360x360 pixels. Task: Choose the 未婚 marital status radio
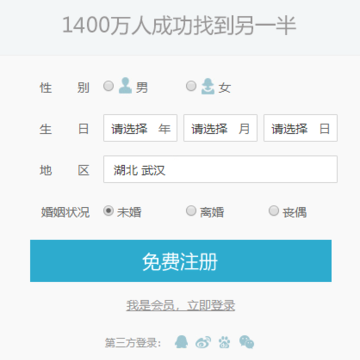tap(108, 211)
